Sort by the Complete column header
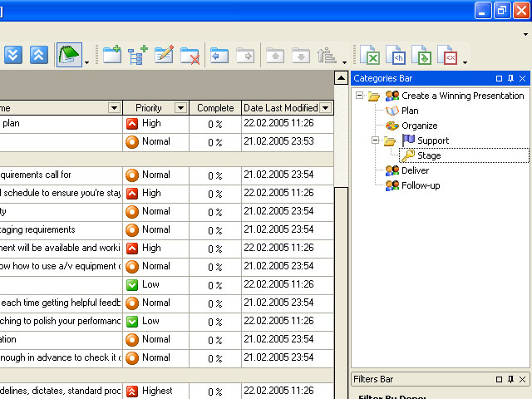This screenshot has width=532, height=399. (214, 108)
